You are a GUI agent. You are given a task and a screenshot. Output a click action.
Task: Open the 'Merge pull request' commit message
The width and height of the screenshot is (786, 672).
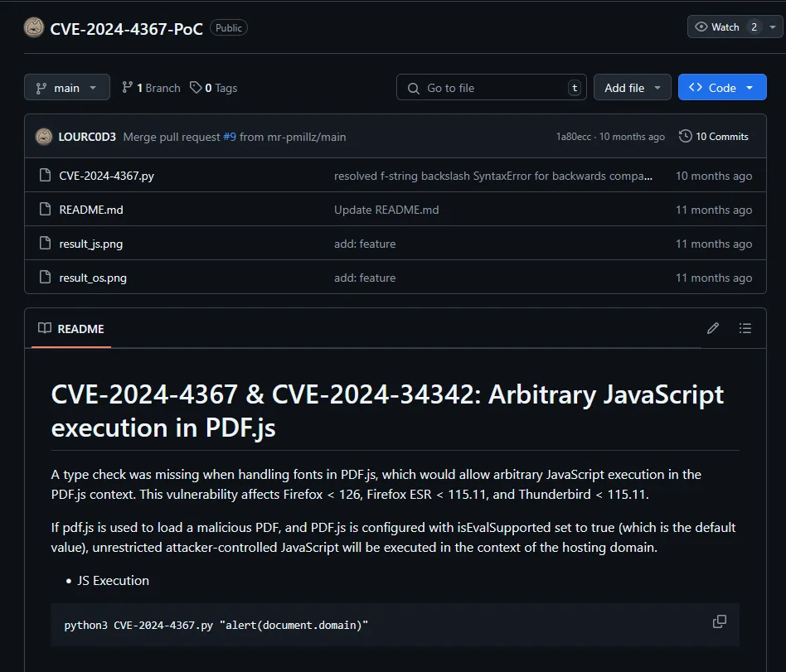(x=172, y=137)
